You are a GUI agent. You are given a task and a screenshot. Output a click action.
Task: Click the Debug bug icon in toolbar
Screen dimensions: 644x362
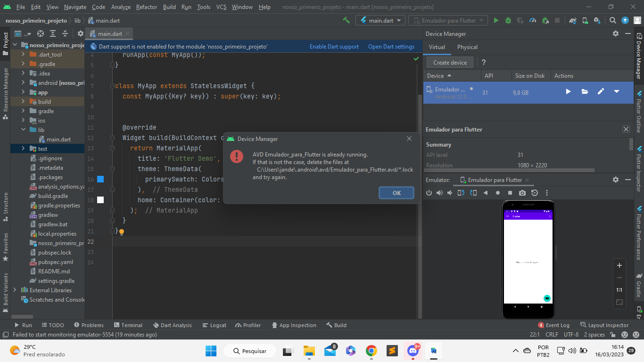coord(508,20)
